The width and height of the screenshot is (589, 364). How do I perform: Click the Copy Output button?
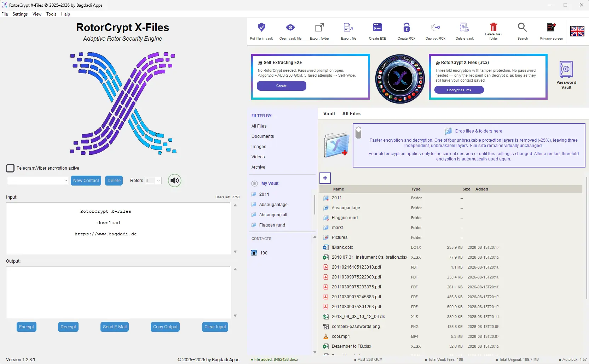pyautogui.click(x=165, y=327)
